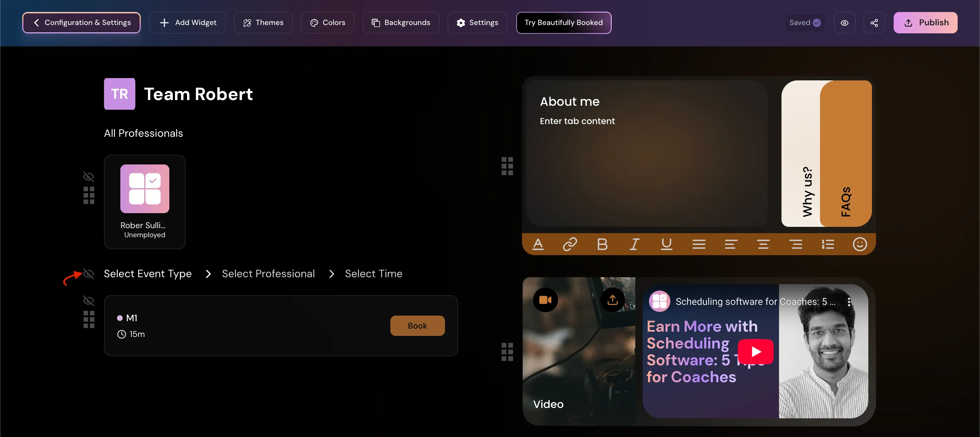Image resolution: width=980 pixels, height=437 pixels.
Task: Click the share icon in the header
Action: pos(874,23)
